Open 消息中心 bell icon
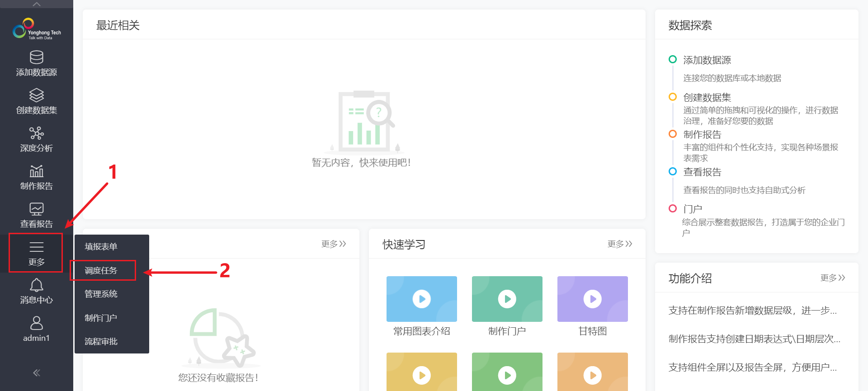 pos(37,292)
